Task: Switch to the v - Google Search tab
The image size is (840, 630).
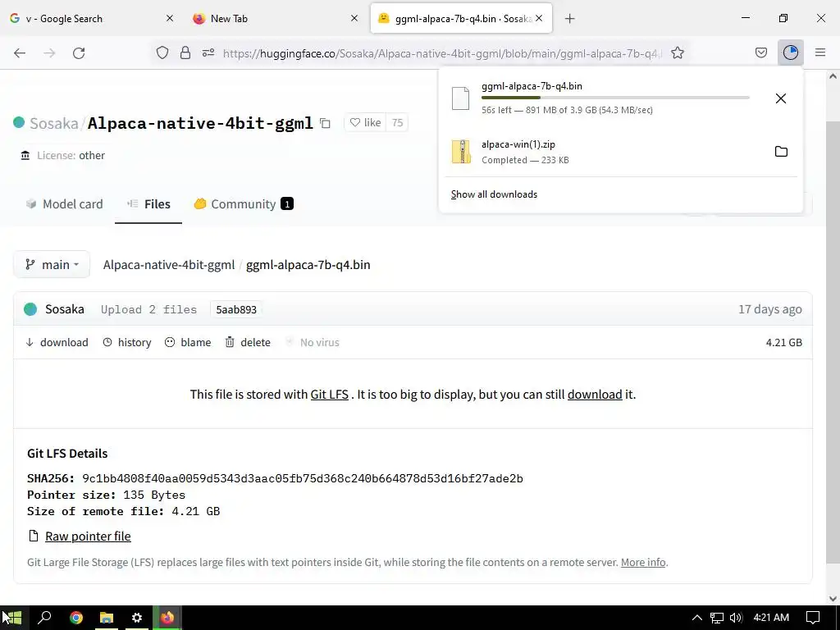Action: click(x=91, y=18)
